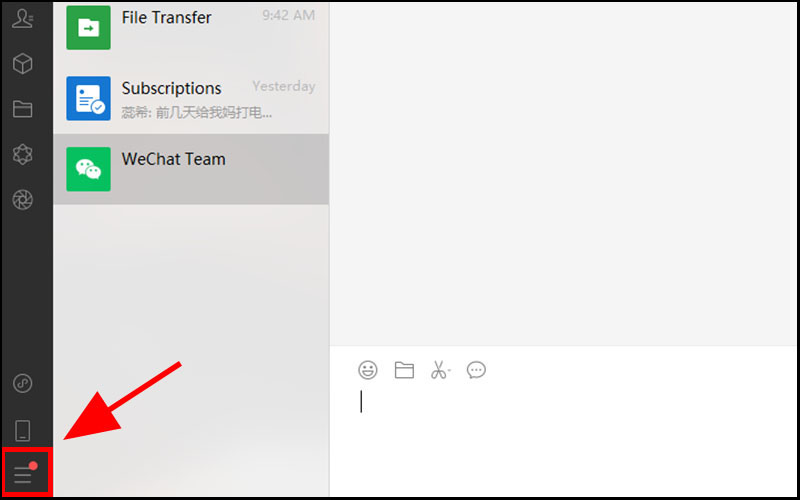The height and width of the screenshot is (500, 800).
Task: Click the scissors screenshot tool
Action: (439, 370)
